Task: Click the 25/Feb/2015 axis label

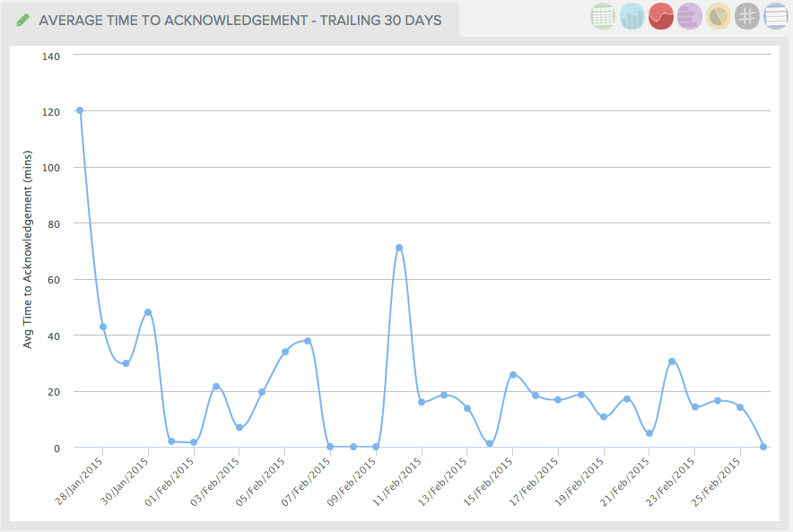Action: tap(718, 477)
